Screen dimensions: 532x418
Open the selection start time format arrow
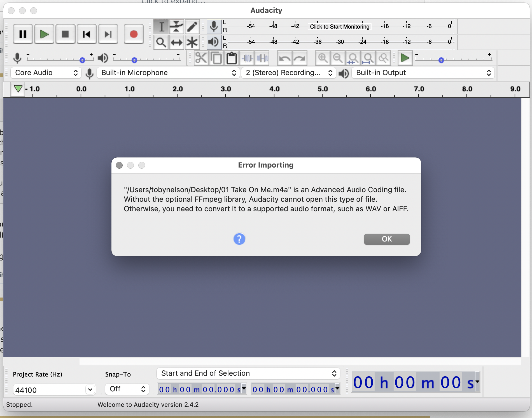pyautogui.click(x=244, y=388)
